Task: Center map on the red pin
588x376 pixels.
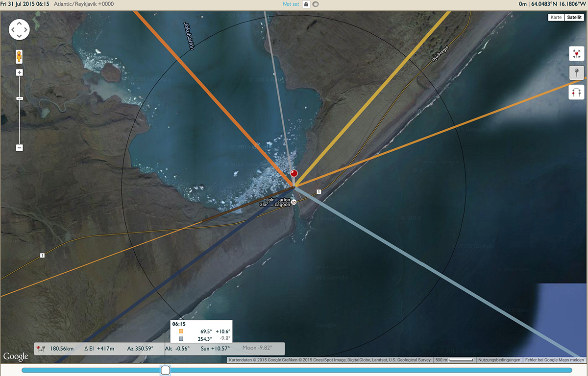Action: [x=576, y=53]
